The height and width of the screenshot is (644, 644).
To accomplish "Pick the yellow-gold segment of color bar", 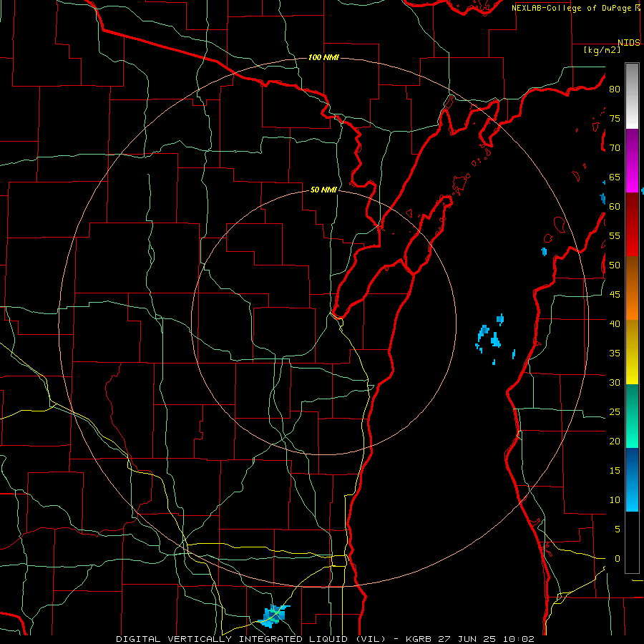I will (632, 352).
